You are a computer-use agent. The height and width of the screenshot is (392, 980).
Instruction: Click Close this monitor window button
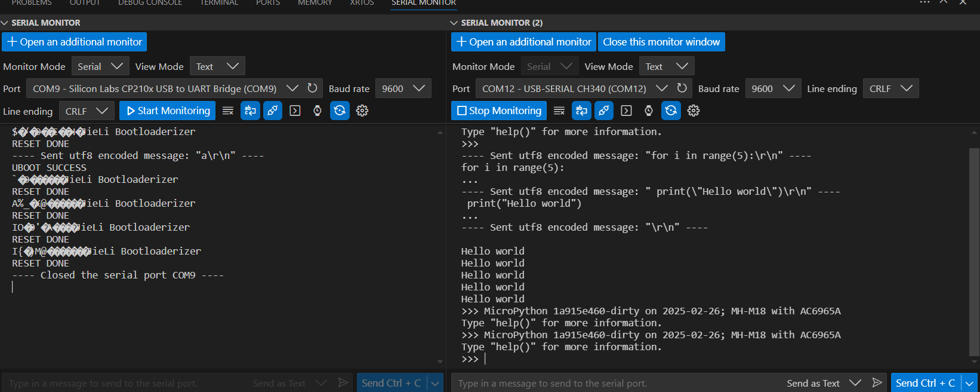coord(661,42)
